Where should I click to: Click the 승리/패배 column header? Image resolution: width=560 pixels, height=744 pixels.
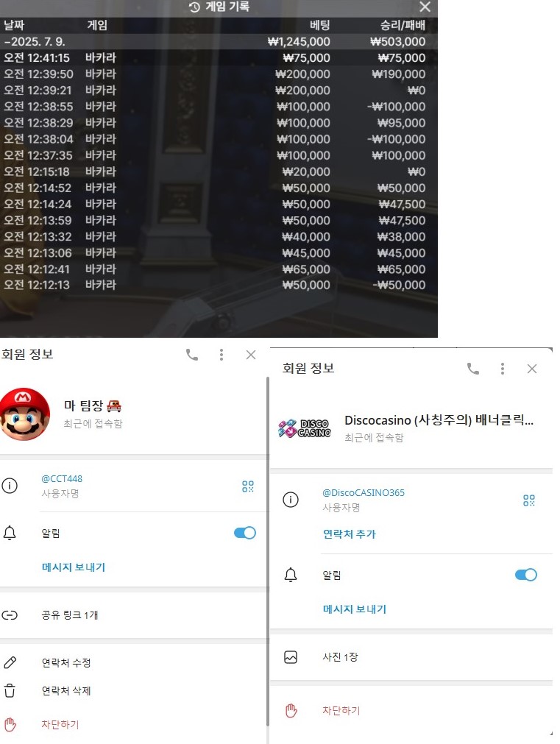tap(403, 25)
